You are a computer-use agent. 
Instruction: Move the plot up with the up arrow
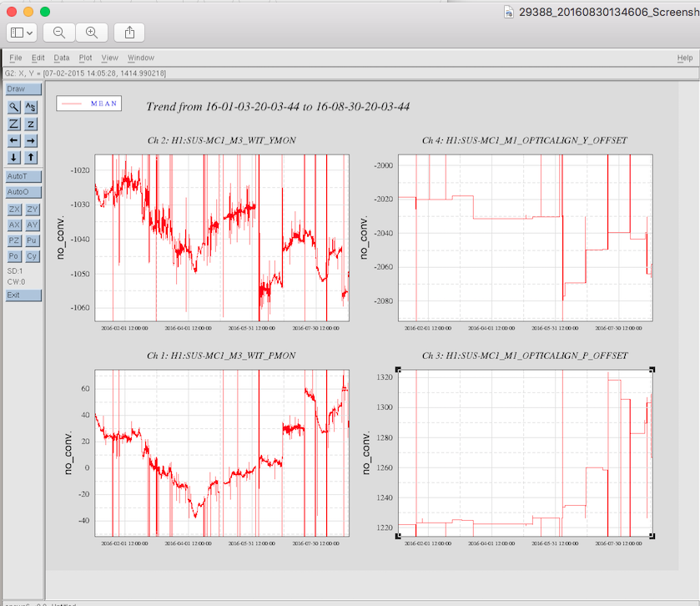pos(31,157)
